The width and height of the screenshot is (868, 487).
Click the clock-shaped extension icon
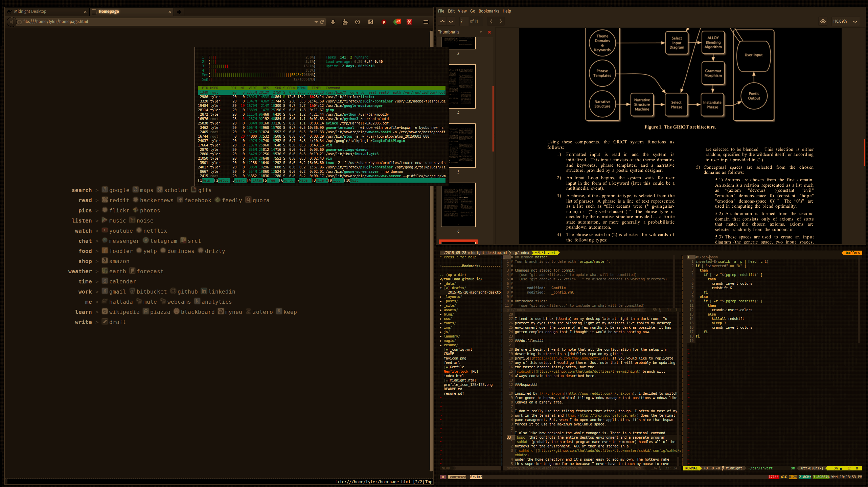pos(358,22)
